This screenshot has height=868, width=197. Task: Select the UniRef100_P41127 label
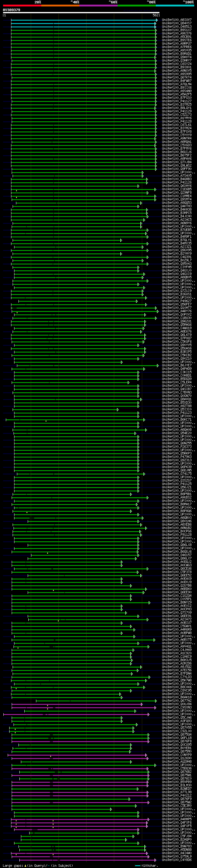[177, 101]
